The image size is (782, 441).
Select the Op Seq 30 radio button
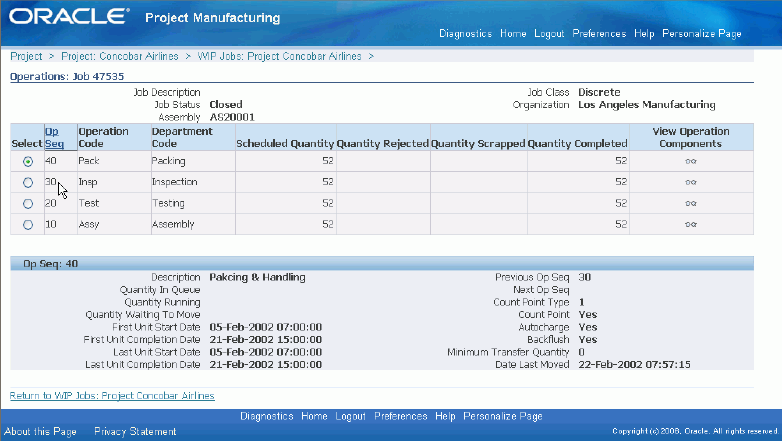28,183
